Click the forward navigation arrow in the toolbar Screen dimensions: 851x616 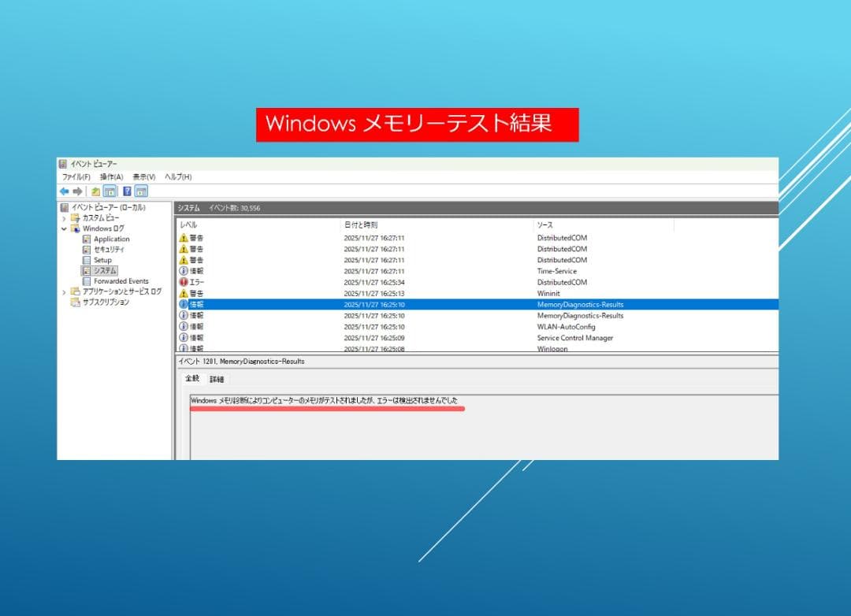coord(76,191)
